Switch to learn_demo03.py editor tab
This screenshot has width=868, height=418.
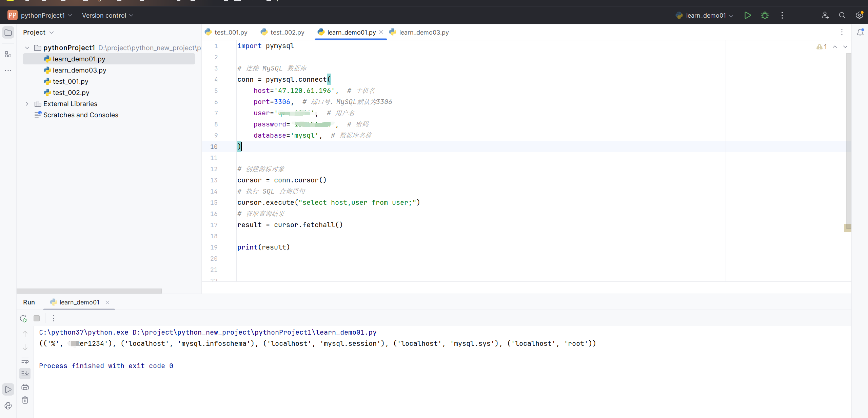(423, 33)
